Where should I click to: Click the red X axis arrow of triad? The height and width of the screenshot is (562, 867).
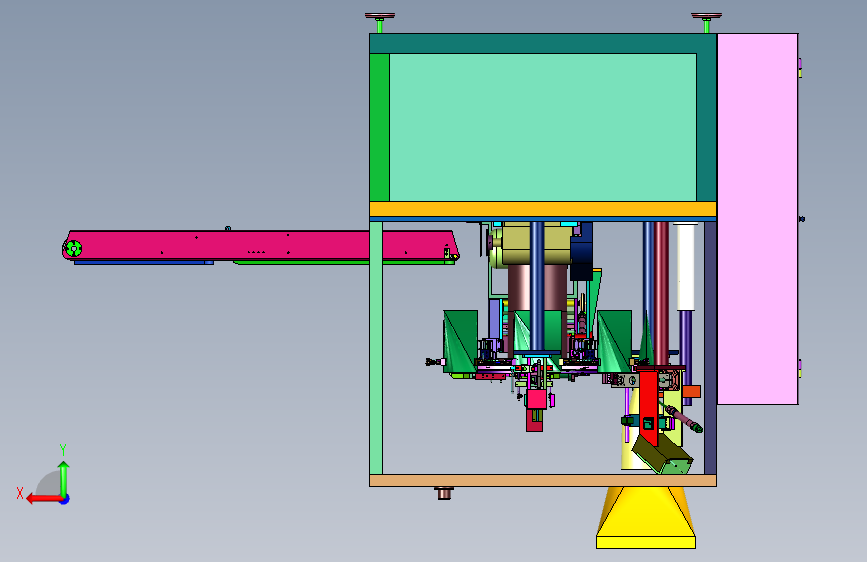point(44,499)
